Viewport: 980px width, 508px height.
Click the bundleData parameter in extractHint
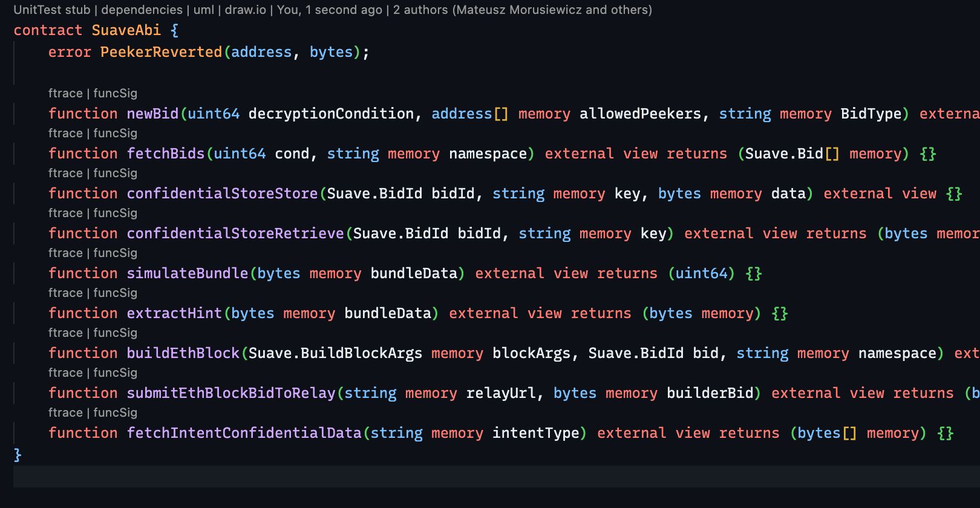coord(388,313)
